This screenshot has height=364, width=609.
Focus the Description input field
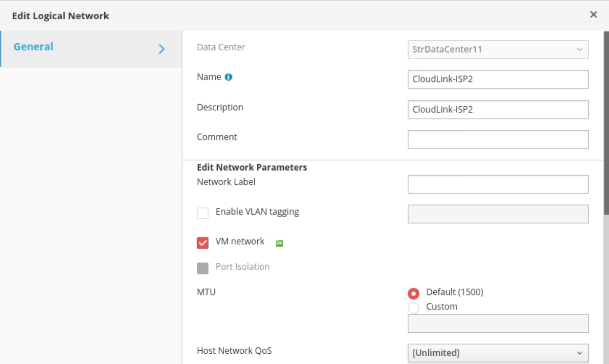(x=498, y=110)
